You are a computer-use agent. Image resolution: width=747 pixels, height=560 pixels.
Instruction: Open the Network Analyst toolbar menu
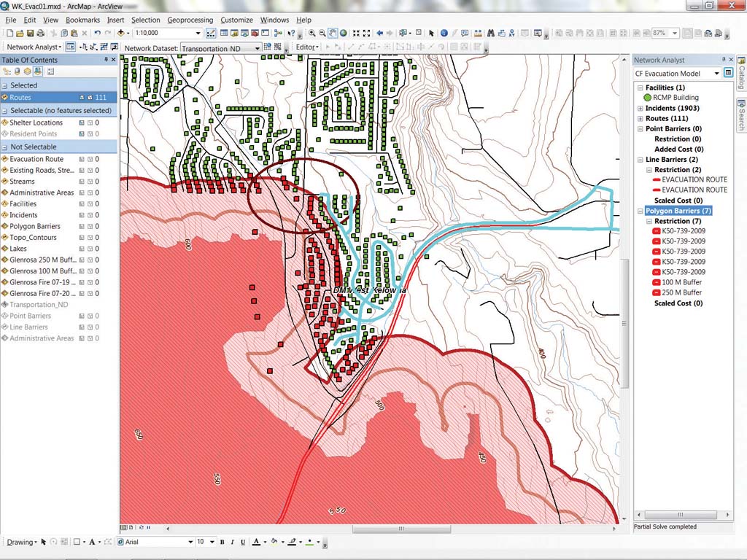tap(34, 47)
